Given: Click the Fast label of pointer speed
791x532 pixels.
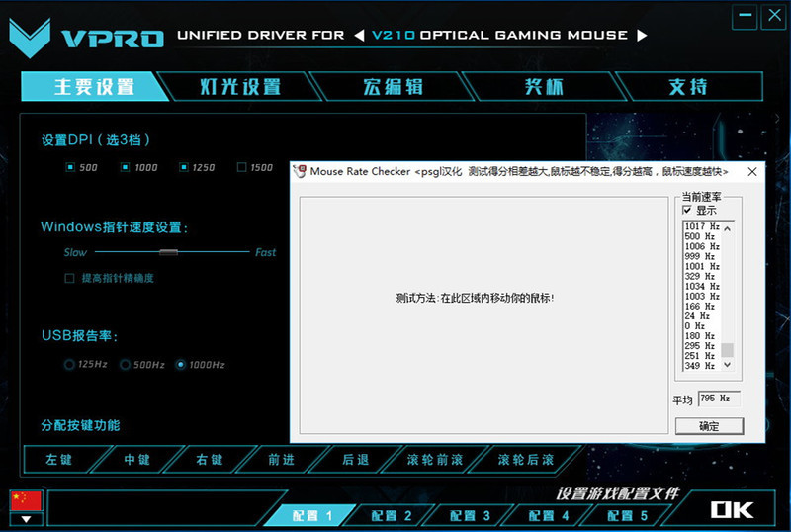Looking at the screenshot, I should 265,252.
